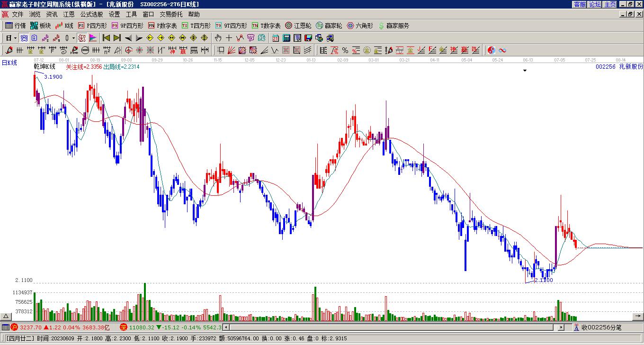
Task: Select the circled cross cycle tool
Action: [128, 50]
